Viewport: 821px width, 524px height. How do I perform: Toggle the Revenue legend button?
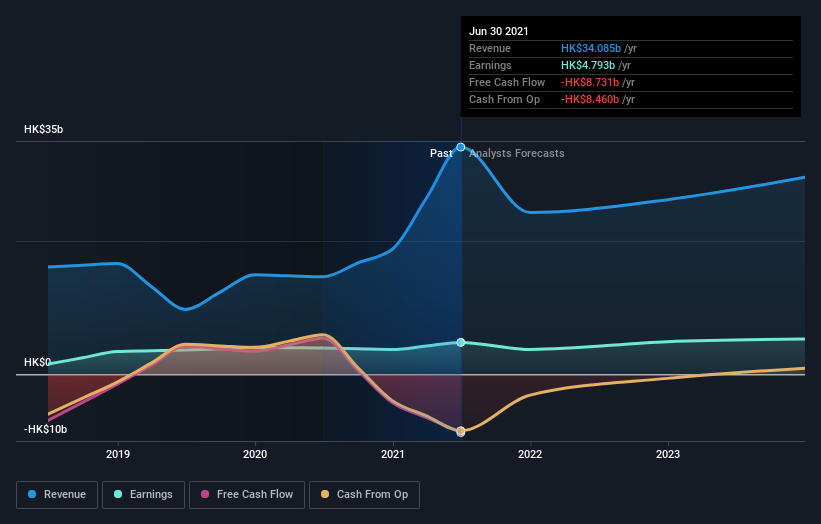57,495
